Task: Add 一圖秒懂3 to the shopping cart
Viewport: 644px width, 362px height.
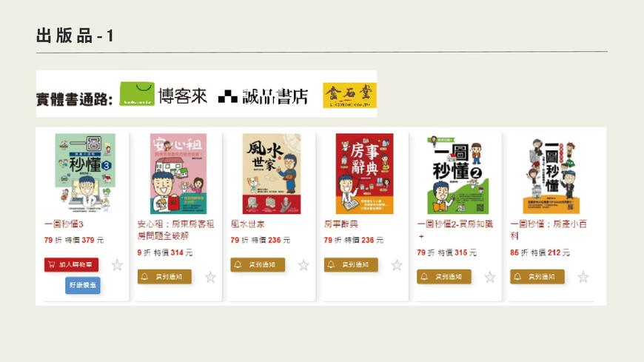Action: [72, 264]
